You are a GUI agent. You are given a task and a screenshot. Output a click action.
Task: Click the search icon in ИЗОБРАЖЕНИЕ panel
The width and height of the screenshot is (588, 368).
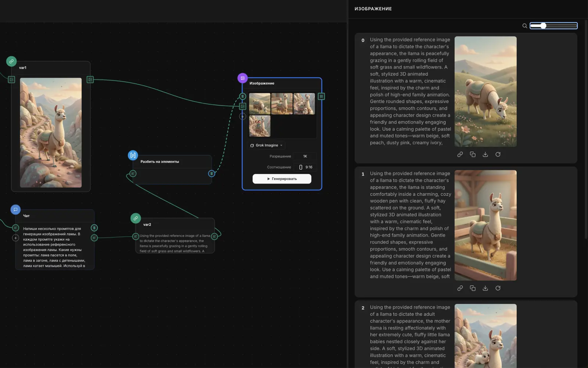[x=525, y=26]
